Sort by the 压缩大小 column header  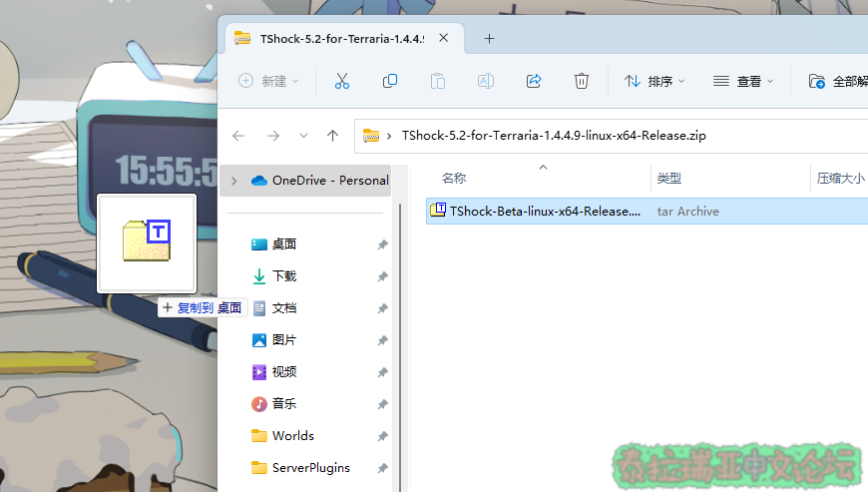pos(840,179)
